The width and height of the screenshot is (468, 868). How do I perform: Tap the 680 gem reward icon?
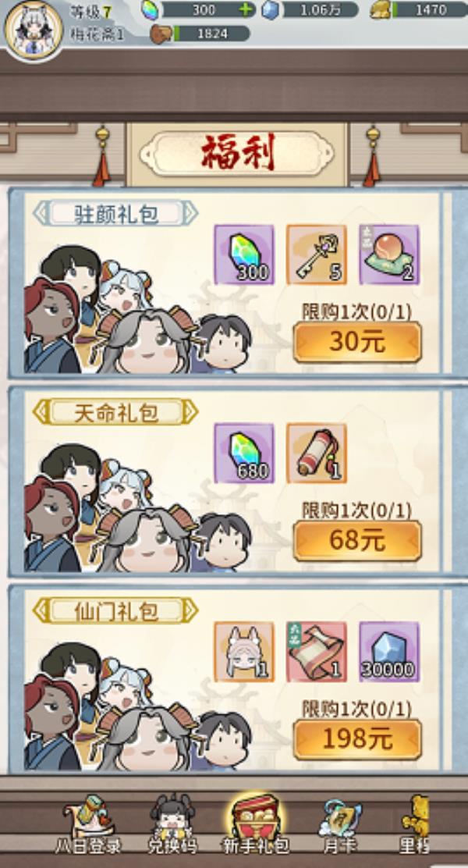click(x=244, y=453)
